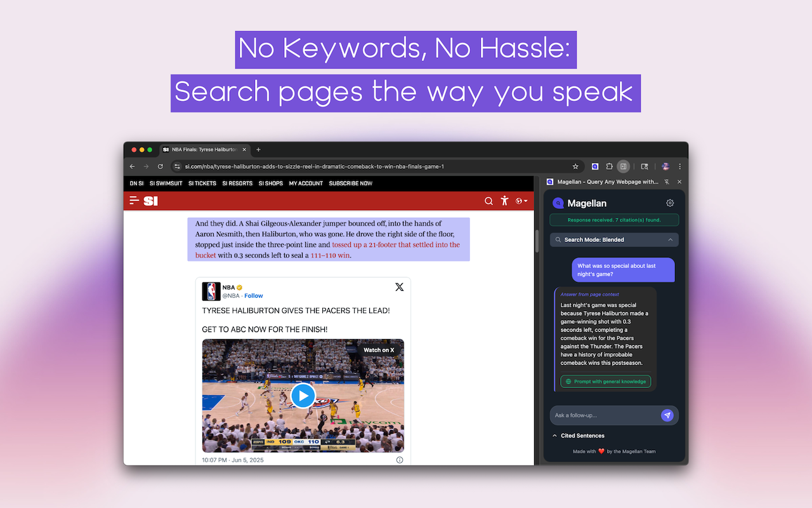The width and height of the screenshot is (812, 508).
Task: Open NBA profile avatar in tweet
Action: pos(211,291)
